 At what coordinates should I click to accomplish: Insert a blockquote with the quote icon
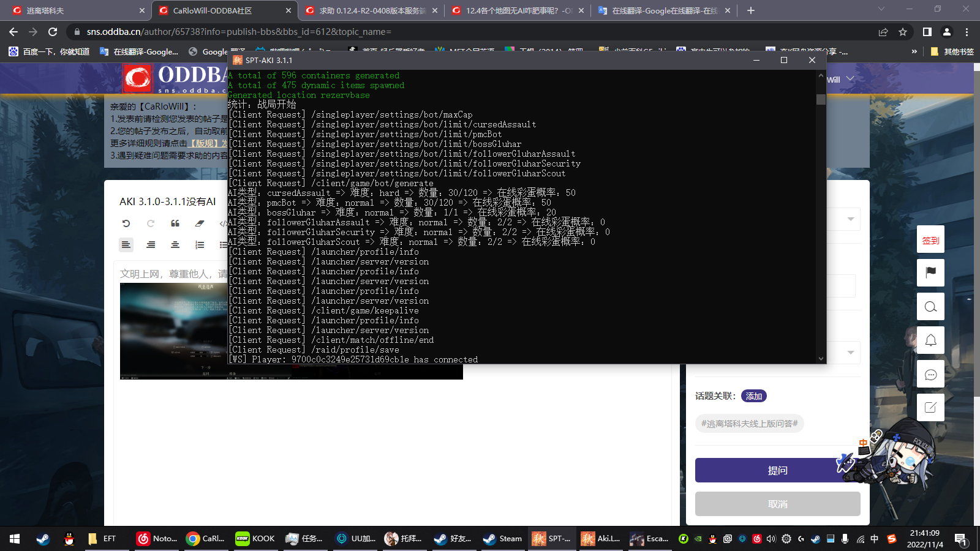(x=175, y=223)
